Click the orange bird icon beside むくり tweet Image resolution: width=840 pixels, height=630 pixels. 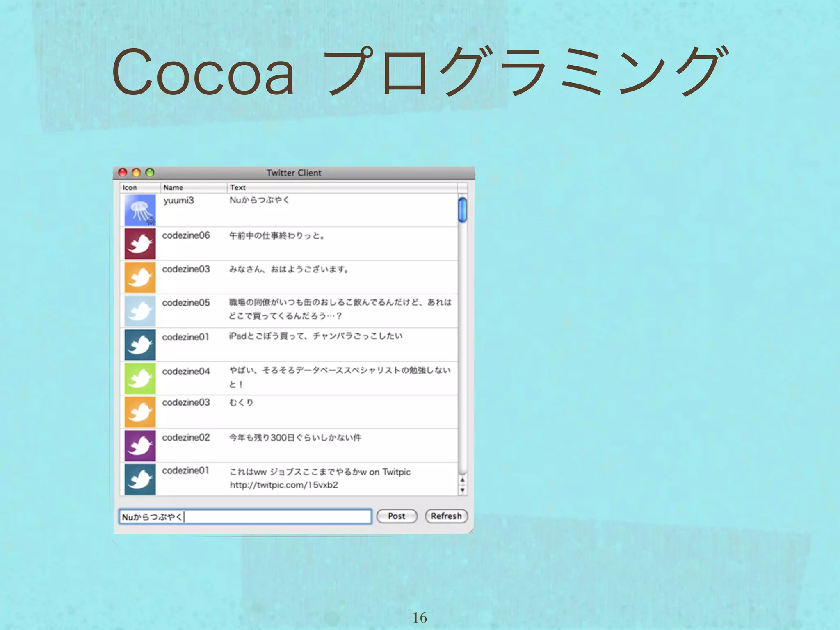pos(140,412)
